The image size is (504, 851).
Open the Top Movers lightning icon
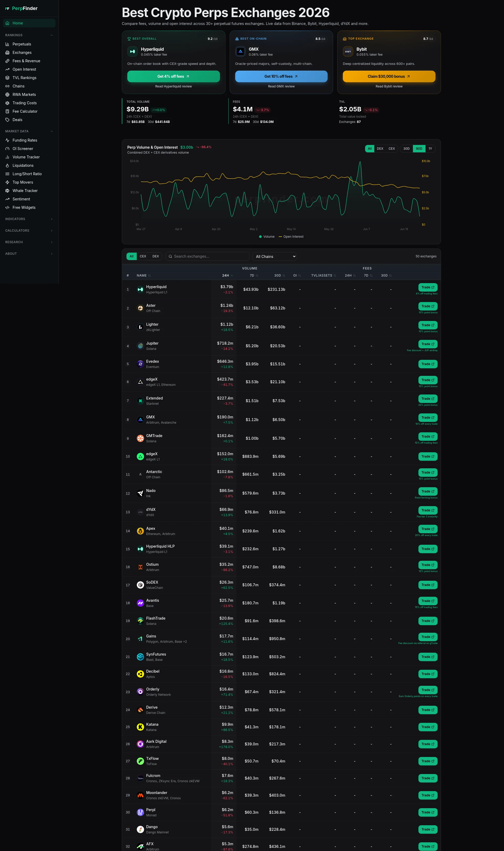7,183
